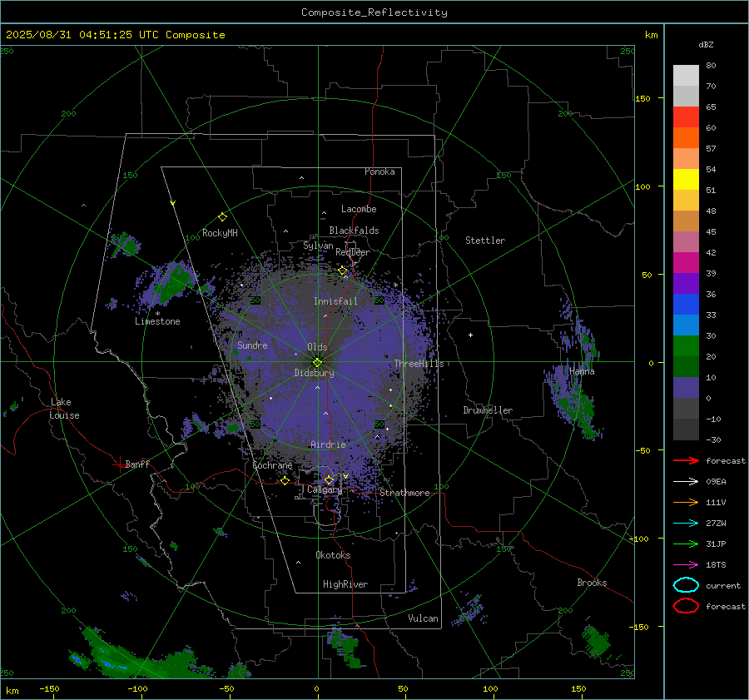Screen dimensions: 749x700
Task: Click the white asterisk above Limestone label
Action: point(157,314)
